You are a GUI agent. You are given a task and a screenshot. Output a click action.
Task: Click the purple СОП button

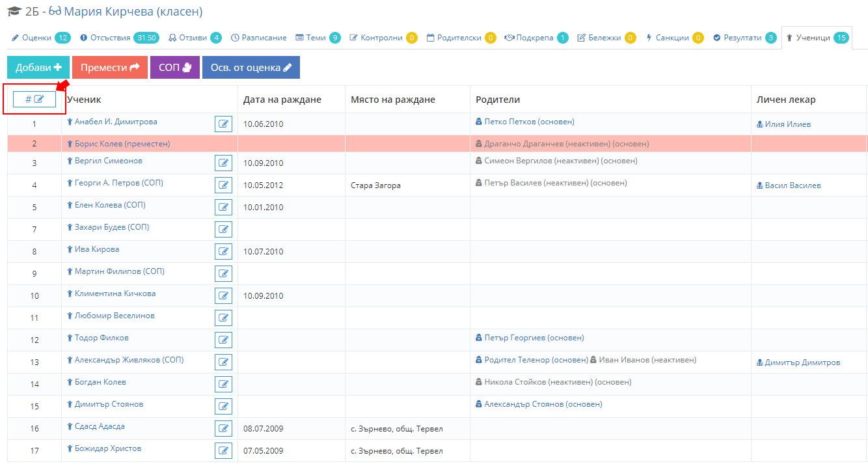coord(175,68)
